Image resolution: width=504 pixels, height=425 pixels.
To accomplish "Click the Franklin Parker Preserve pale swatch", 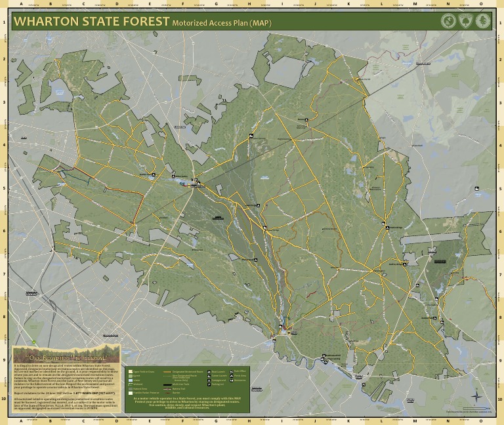I will click(x=131, y=394).
